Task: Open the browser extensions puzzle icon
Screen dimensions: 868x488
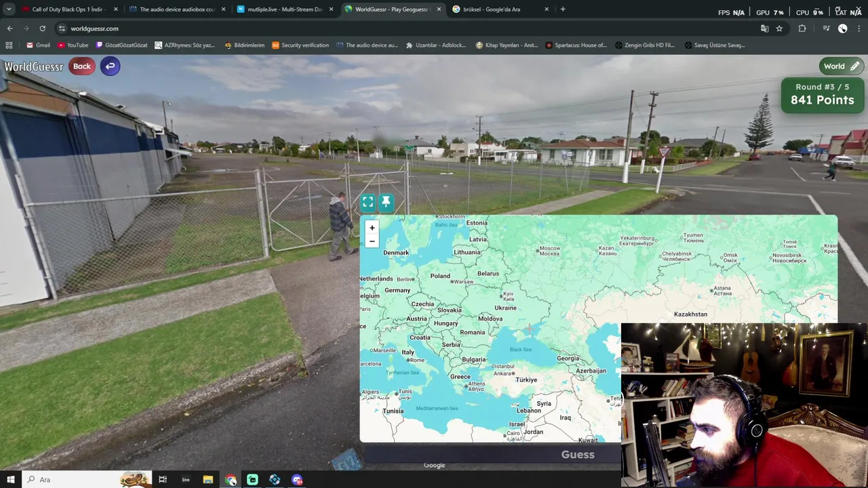Action: pyautogui.click(x=802, y=28)
